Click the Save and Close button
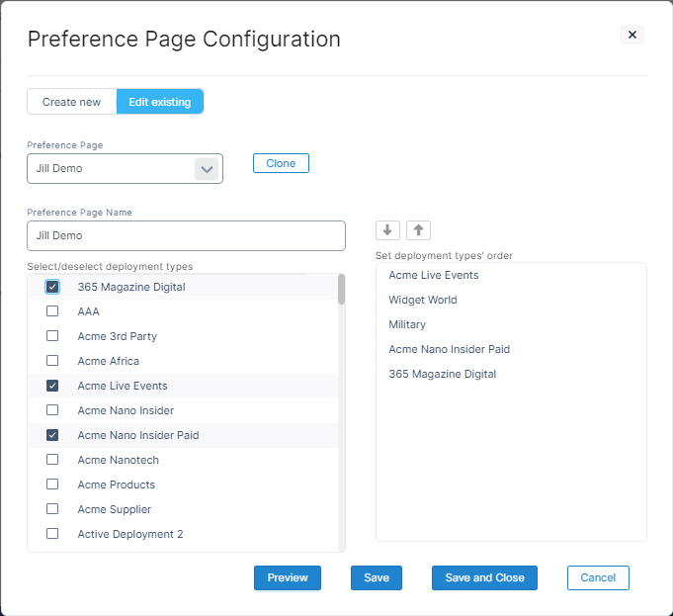Viewport: 673px width, 616px height. (x=484, y=577)
